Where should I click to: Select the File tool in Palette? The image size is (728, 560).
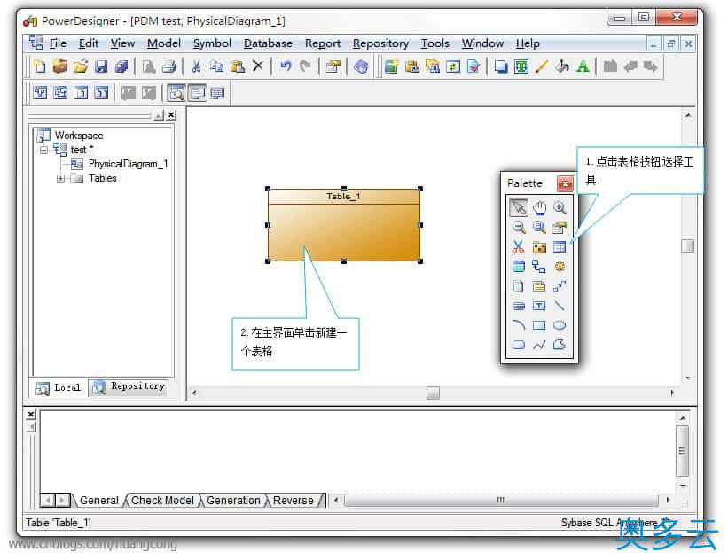pyautogui.click(x=519, y=286)
